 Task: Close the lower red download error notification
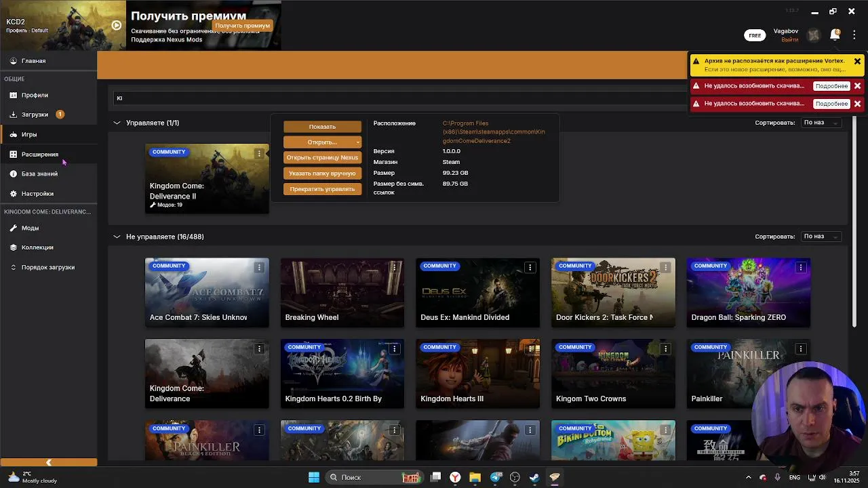tap(857, 104)
